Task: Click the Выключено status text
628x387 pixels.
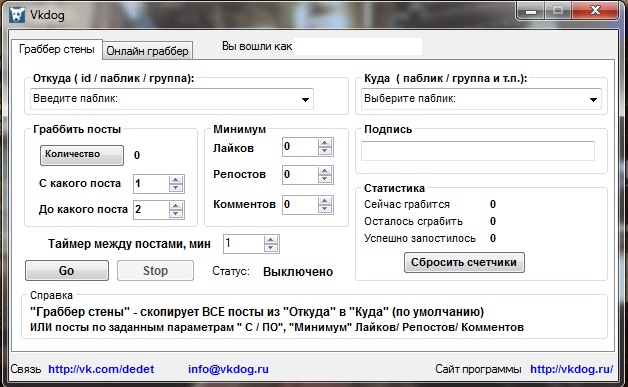Action: (298, 272)
